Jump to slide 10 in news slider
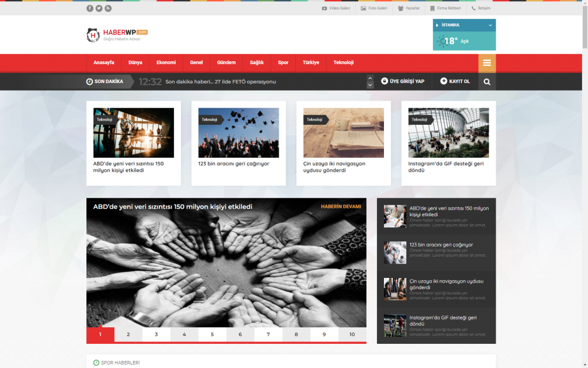Image resolution: width=588 pixels, height=368 pixels. tap(352, 334)
